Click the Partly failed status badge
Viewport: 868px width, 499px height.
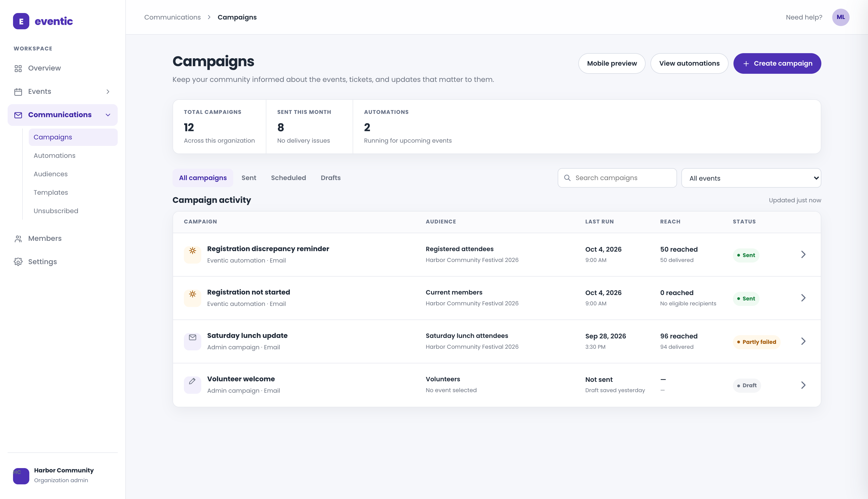point(756,342)
